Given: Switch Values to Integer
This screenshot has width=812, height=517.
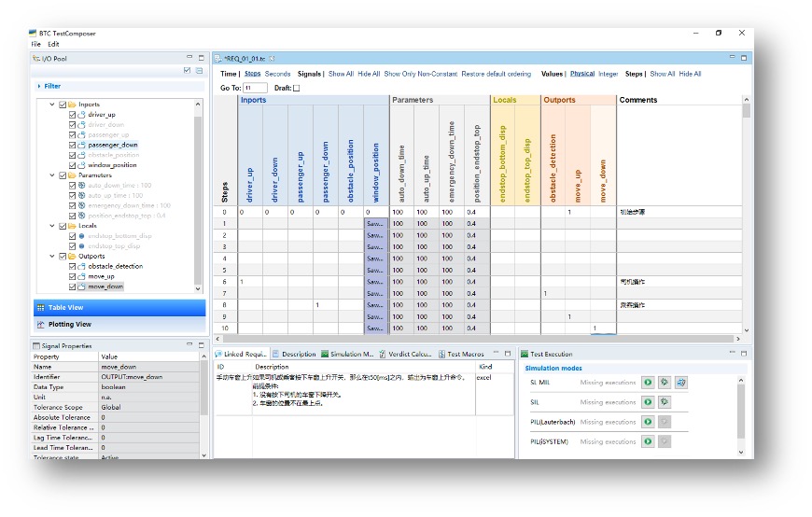Looking at the screenshot, I should (x=608, y=74).
